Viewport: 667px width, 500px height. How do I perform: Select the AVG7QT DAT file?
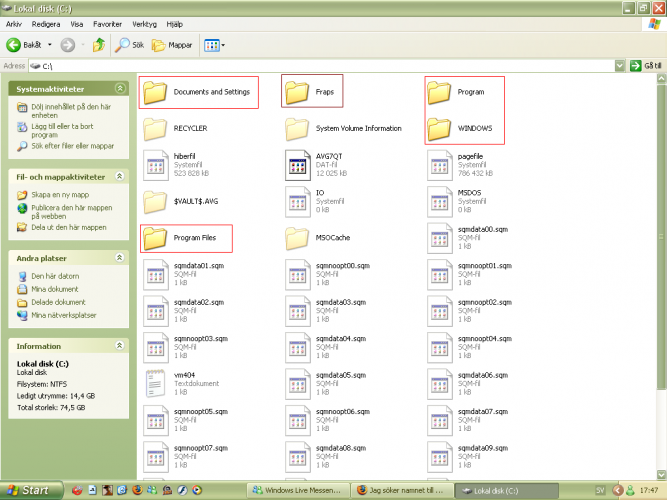(298, 164)
